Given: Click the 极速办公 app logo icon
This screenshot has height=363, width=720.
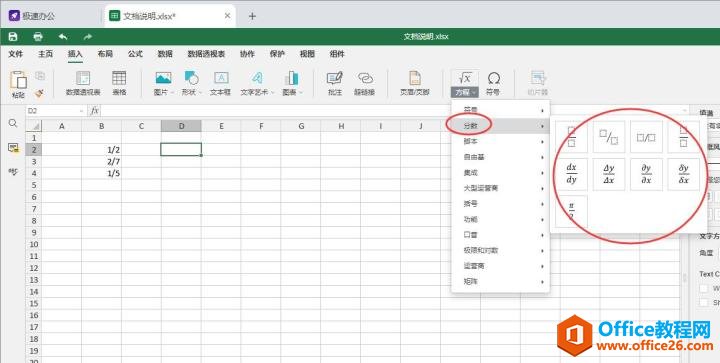Looking at the screenshot, I should [14, 16].
